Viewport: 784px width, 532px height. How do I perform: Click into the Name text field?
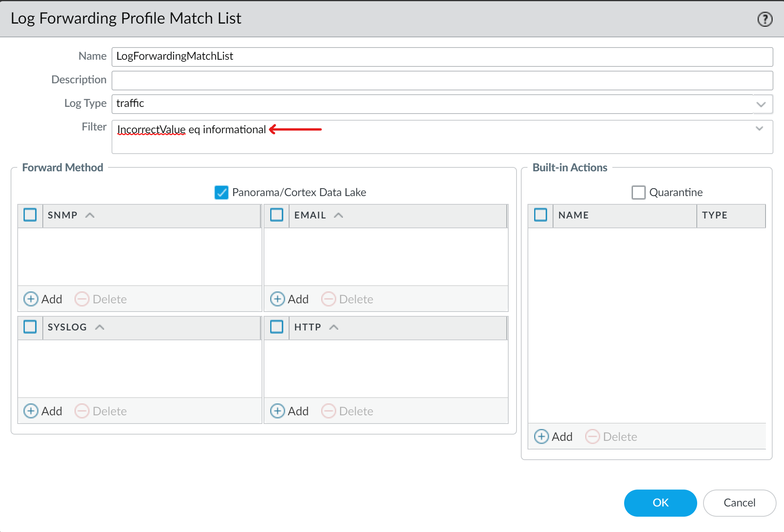(x=442, y=57)
